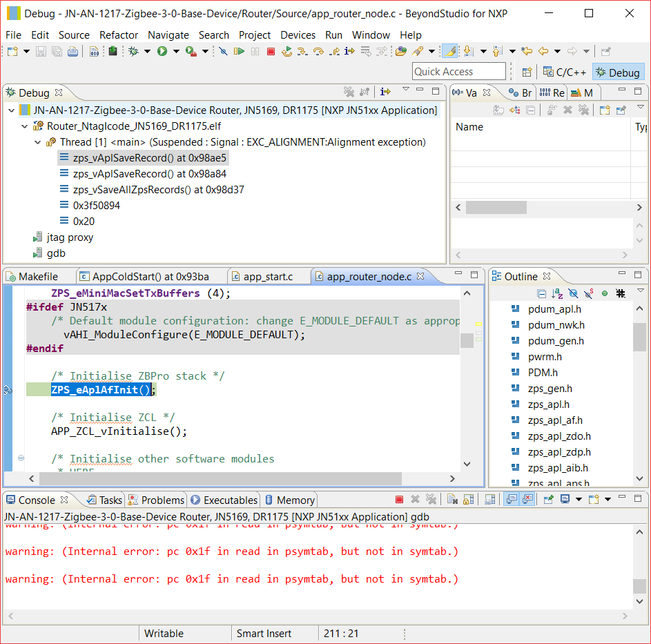
Task: Click the Outline vertical scrollbar thumb
Action: point(639,337)
